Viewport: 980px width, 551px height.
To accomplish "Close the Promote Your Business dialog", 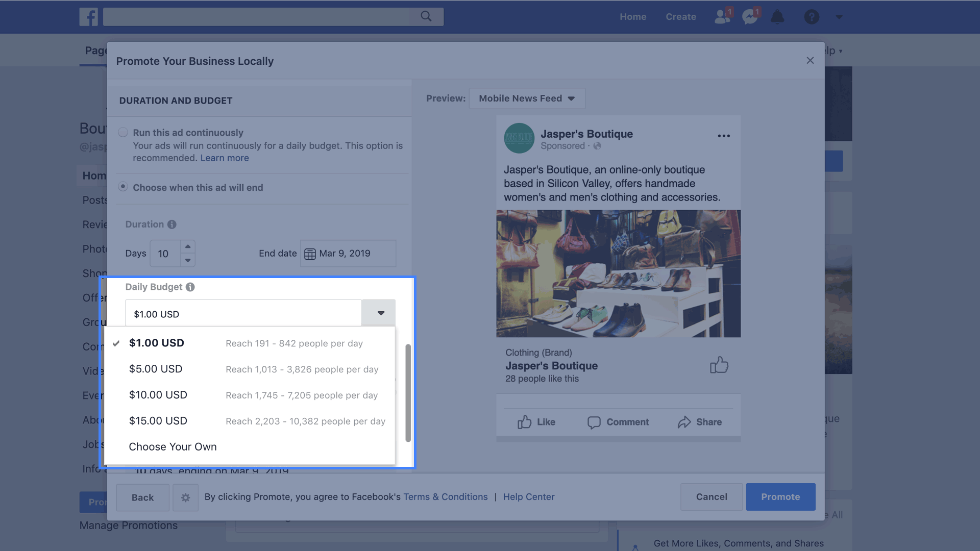I will [810, 60].
